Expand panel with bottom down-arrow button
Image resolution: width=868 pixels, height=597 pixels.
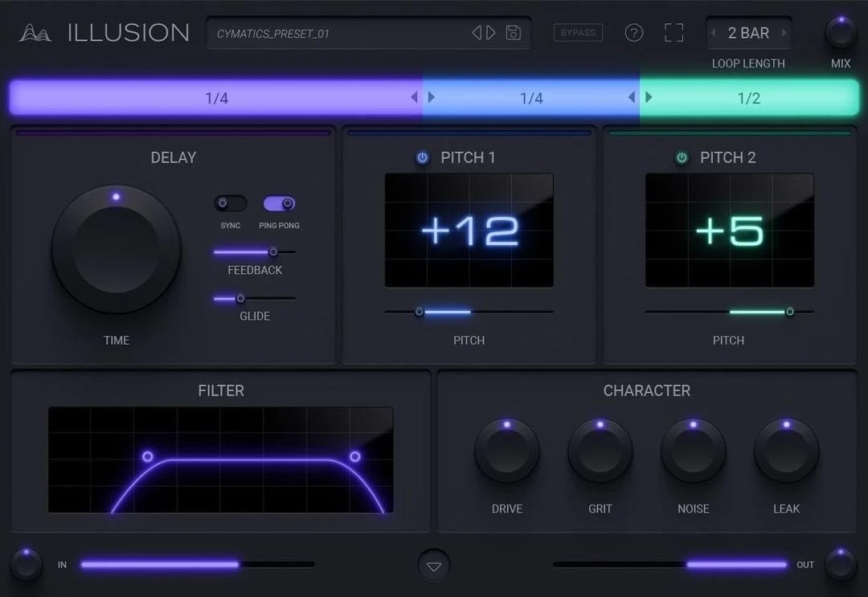tap(433, 566)
